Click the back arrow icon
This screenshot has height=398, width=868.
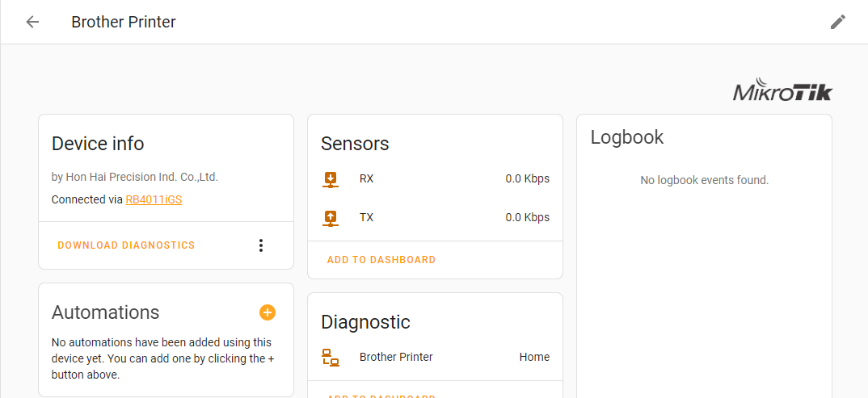(32, 22)
